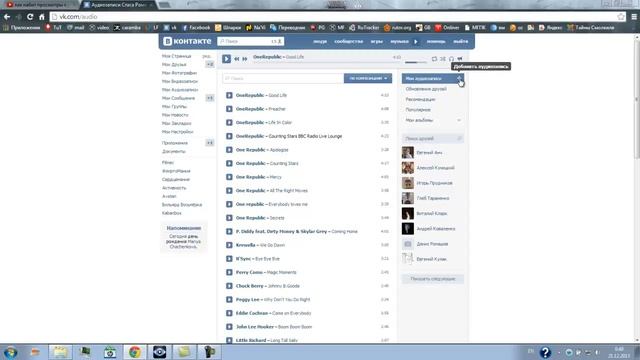Open Chrome from the taskbar
The image size is (640, 360).
tap(135, 352)
